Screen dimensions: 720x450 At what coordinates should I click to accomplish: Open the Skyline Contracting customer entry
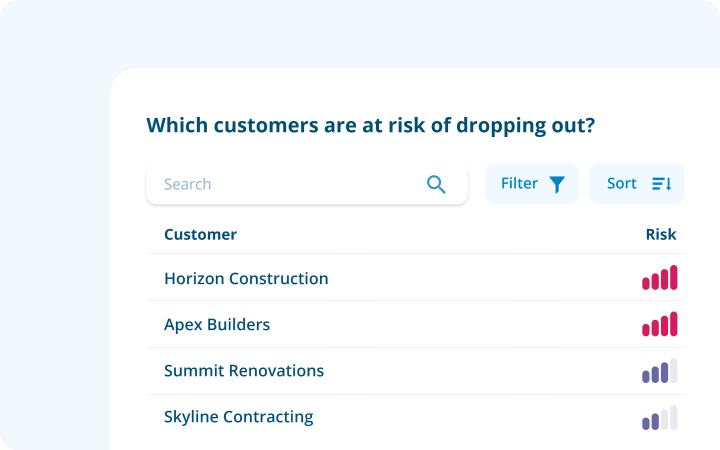pyautogui.click(x=417, y=417)
